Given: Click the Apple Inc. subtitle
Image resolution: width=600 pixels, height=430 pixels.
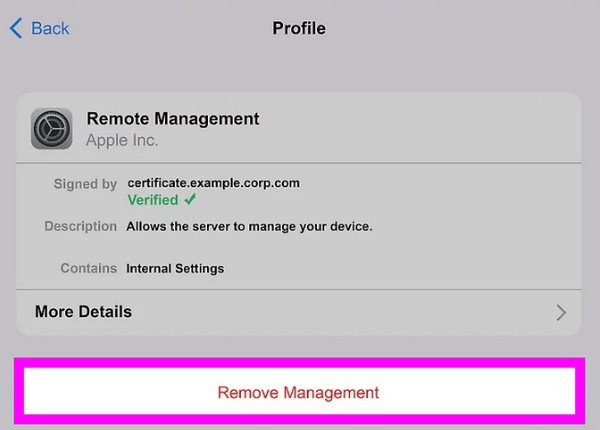Looking at the screenshot, I should (122, 140).
